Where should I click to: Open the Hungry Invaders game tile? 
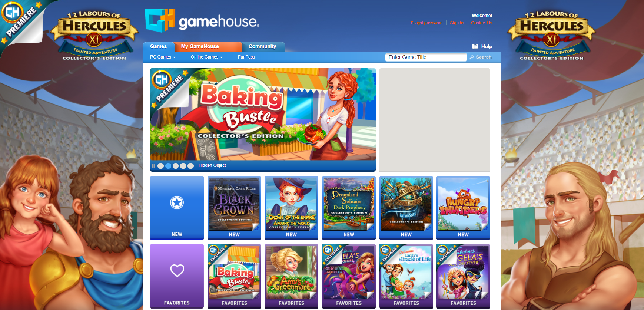pos(463,208)
